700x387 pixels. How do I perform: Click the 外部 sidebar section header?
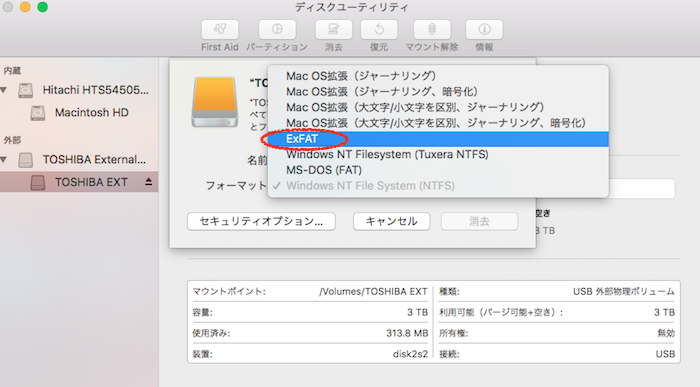(12, 140)
